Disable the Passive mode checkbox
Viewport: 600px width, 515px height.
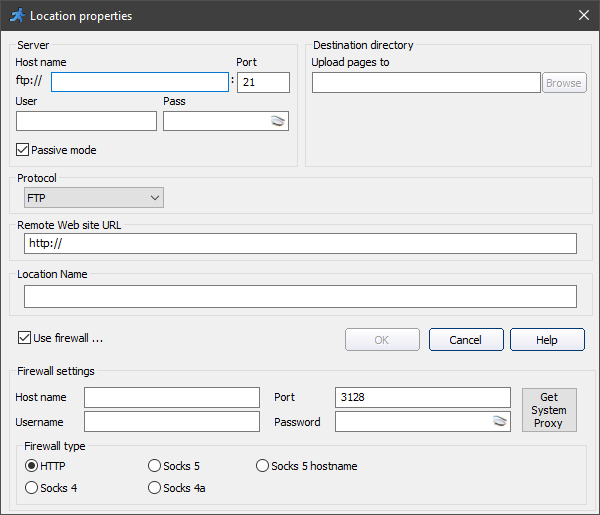coord(24,150)
